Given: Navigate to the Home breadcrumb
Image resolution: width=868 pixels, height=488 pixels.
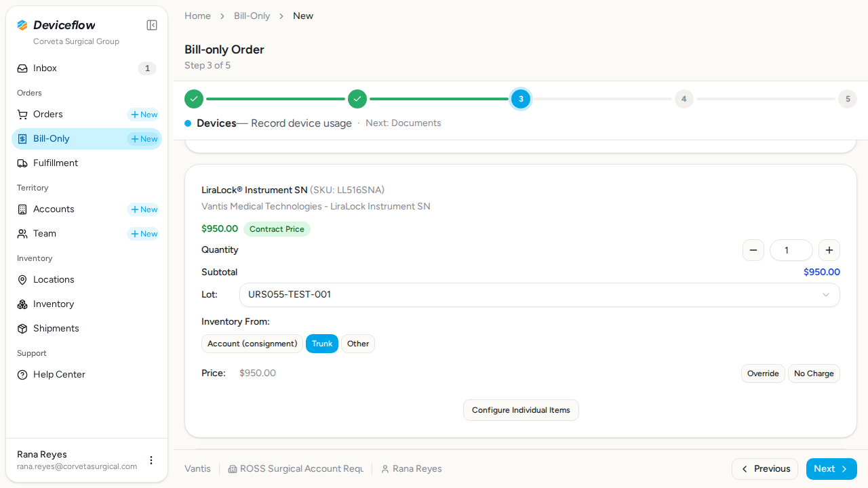Looking at the screenshot, I should 197,16.
